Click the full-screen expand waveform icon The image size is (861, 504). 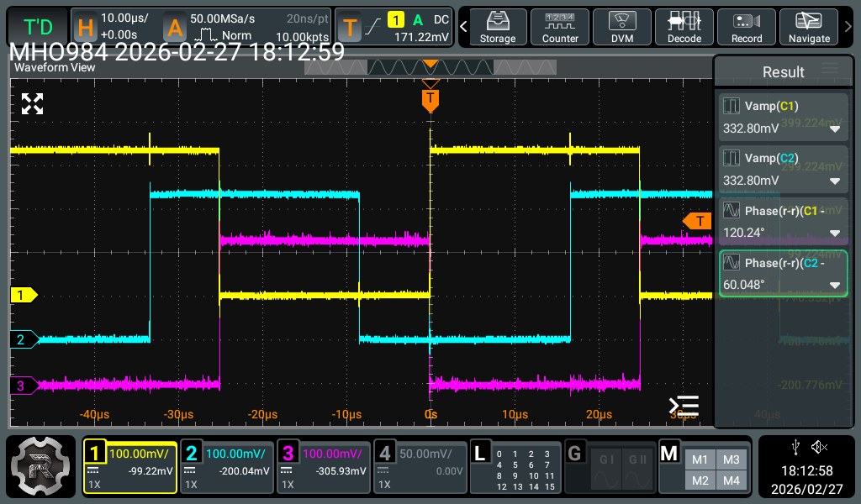[x=32, y=104]
